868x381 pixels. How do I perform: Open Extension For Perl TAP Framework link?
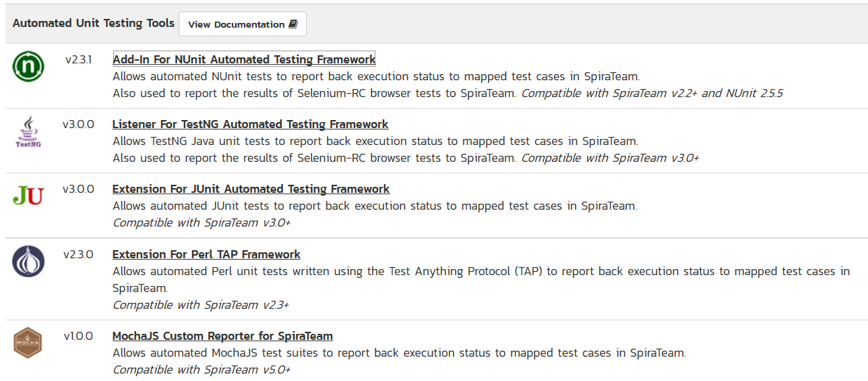pyautogui.click(x=206, y=254)
